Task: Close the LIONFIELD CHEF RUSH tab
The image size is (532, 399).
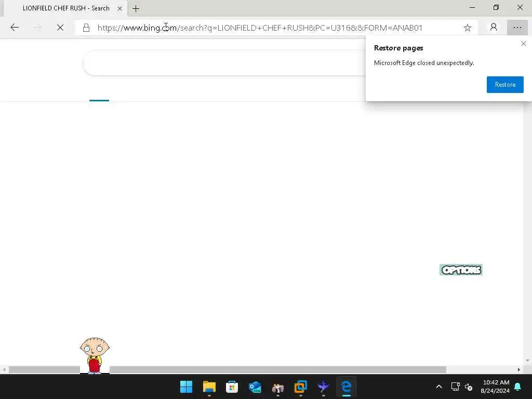Action: [120, 8]
